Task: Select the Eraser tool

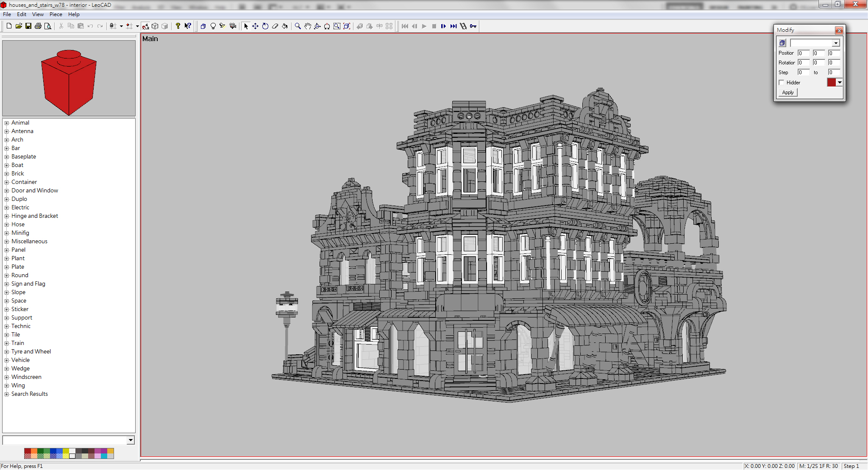Action: [x=275, y=26]
